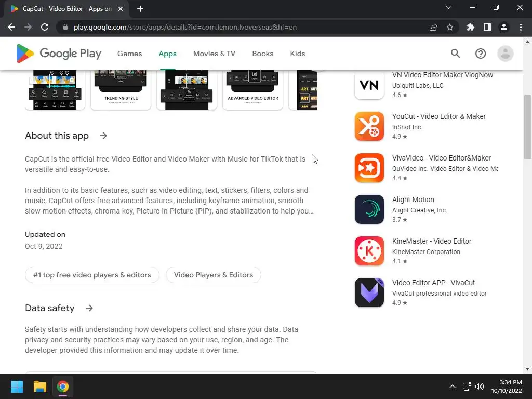This screenshot has width=532, height=399.
Task: Open the 'YouCut - Video Editor & Maker' title
Action: 438,116
